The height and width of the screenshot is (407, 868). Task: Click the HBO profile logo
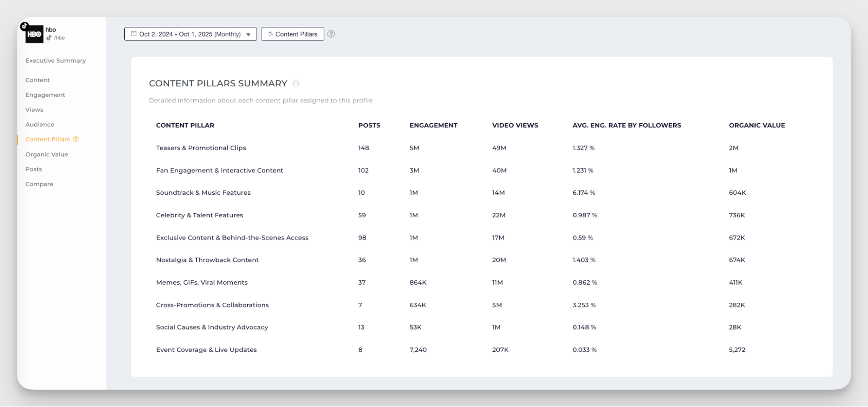pos(34,34)
